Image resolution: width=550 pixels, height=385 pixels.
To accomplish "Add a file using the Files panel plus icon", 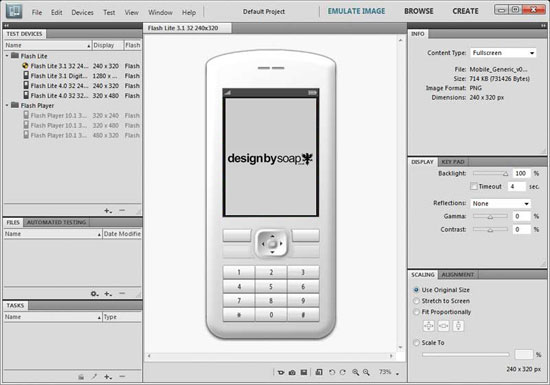I will pos(108,293).
